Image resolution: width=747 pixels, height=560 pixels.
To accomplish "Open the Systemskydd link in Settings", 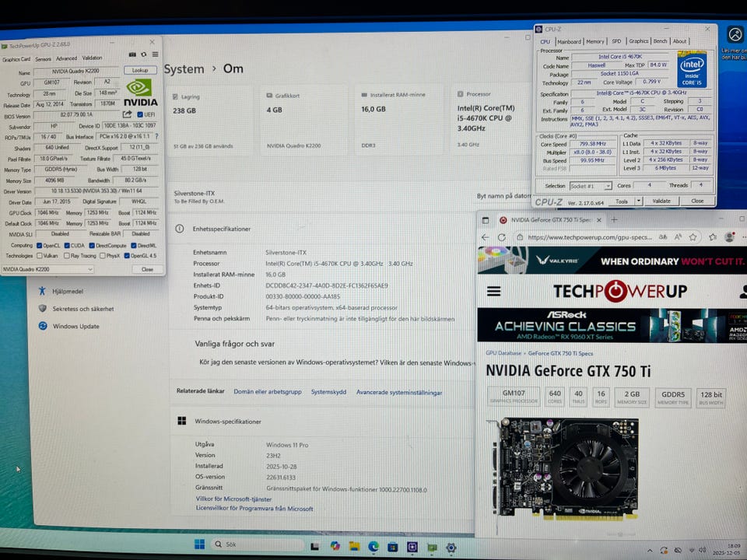I will click(x=328, y=392).
